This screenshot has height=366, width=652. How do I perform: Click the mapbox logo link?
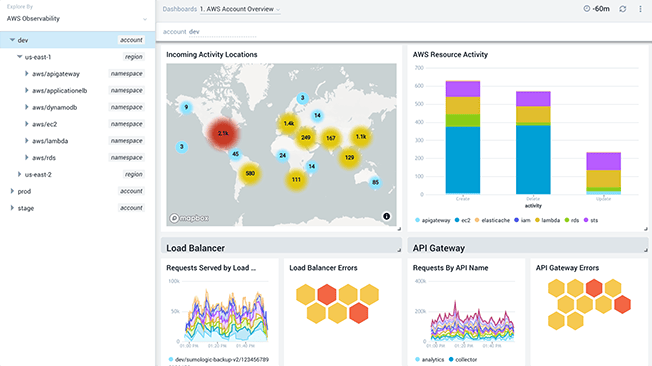point(189,218)
